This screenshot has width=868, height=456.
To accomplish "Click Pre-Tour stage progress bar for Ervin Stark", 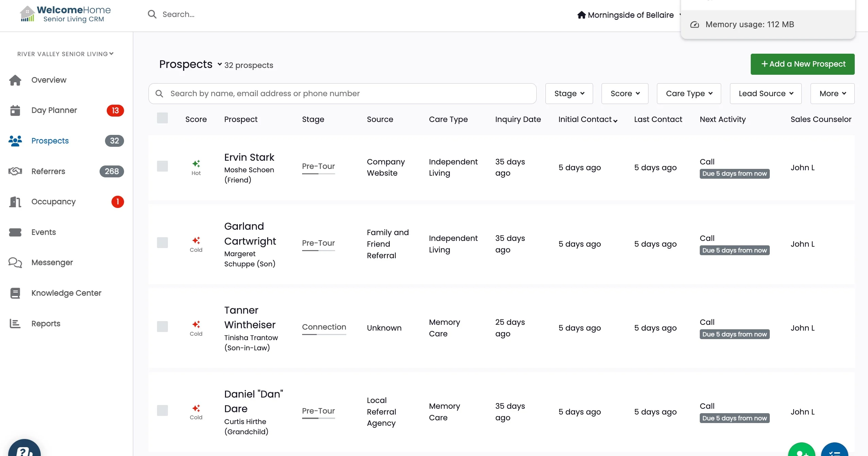I will click(x=318, y=174).
